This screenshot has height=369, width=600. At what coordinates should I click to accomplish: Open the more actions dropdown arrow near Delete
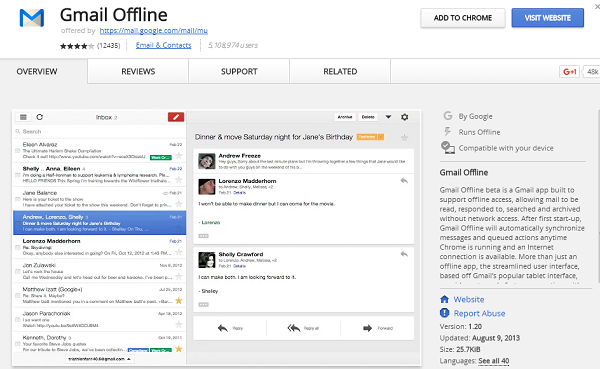(388, 117)
